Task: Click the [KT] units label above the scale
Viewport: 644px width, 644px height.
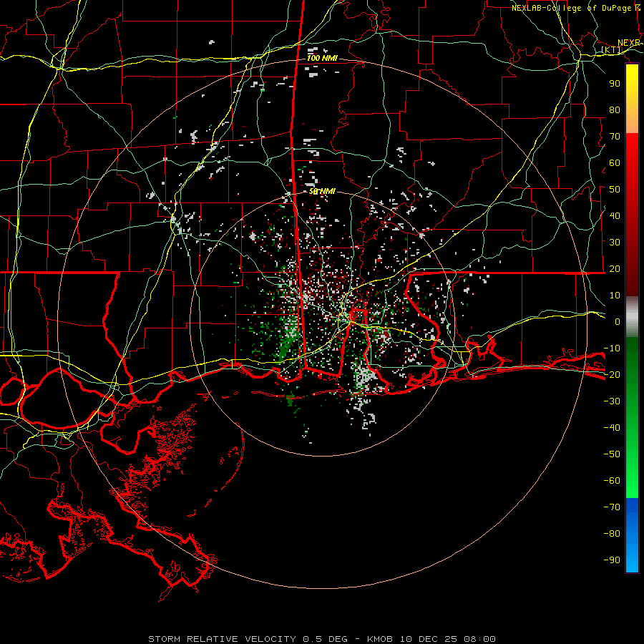Action: (612, 50)
